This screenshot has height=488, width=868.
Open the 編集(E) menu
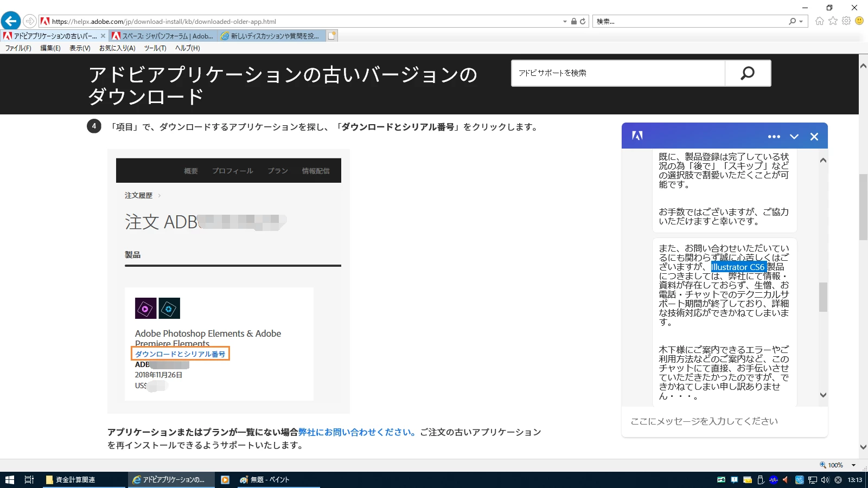coord(50,48)
